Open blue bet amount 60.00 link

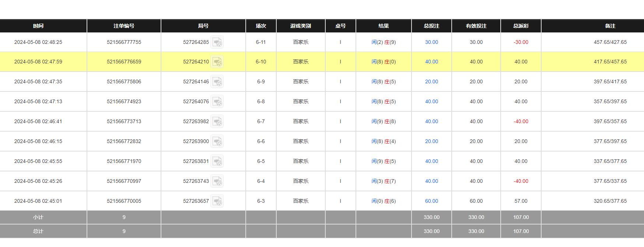point(431,201)
